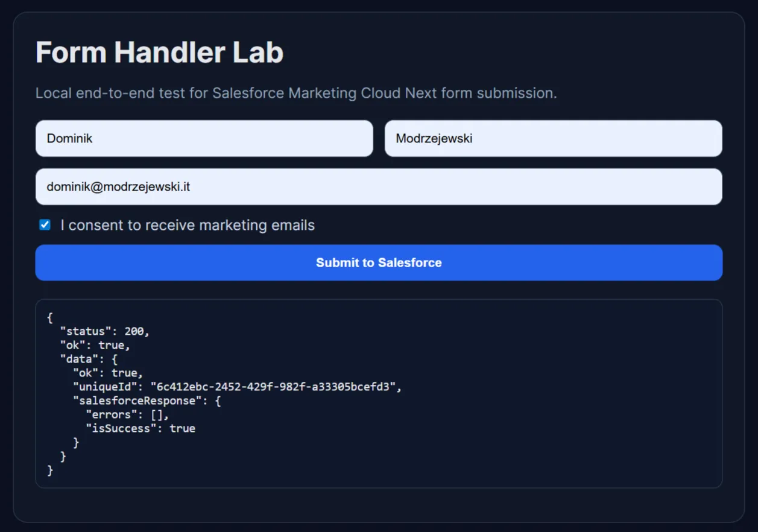Click the Form Handler Lab heading
Screen dimensions: 758x532
tap(159, 52)
